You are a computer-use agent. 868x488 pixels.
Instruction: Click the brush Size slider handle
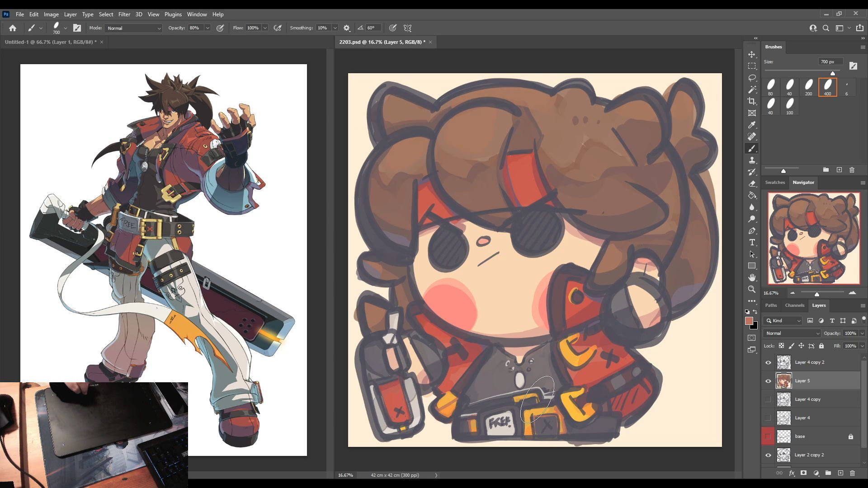click(833, 73)
